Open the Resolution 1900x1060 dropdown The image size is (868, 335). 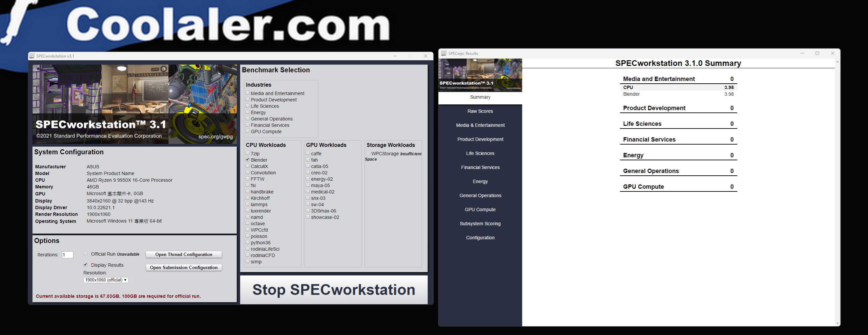click(x=106, y=280)
